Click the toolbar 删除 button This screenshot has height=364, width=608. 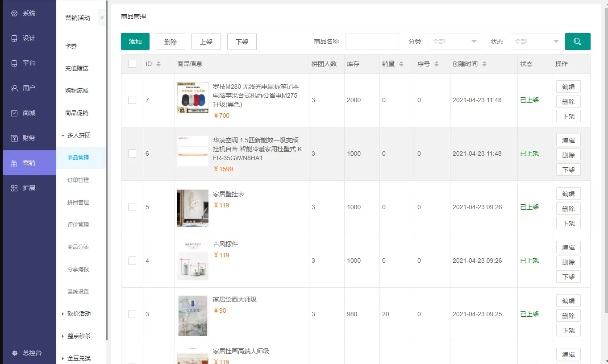tap(171, 41)
